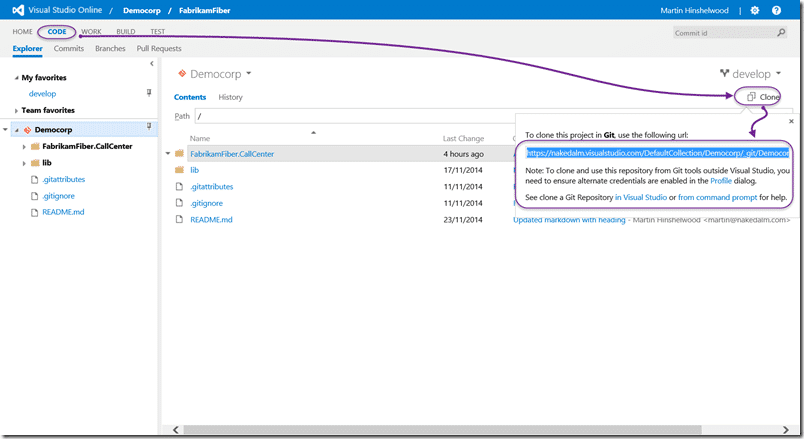This screenshot has width=804, height=439.
Task: Click the .gitignore file icon in tree
Action: [34, 196]
